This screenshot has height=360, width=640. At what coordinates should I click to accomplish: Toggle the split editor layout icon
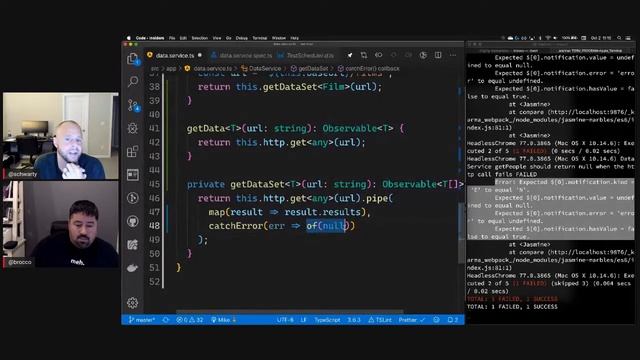click(438, 55)
